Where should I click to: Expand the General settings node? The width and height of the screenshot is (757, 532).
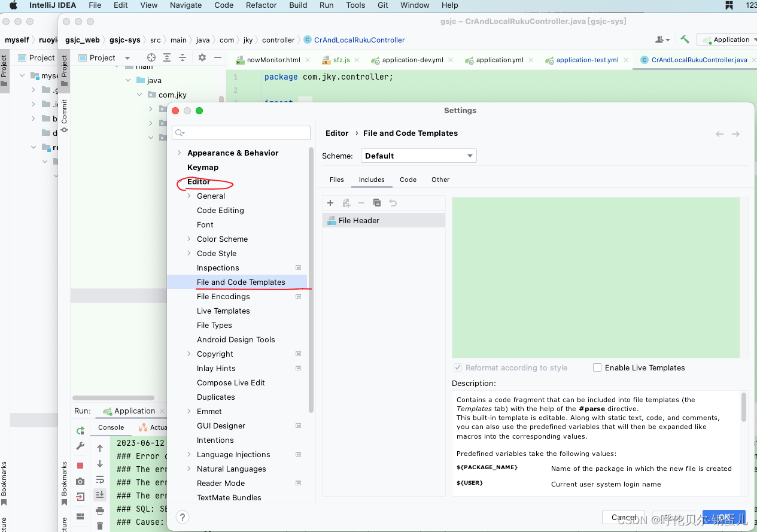pyautogui.click(x=189, y=196)
